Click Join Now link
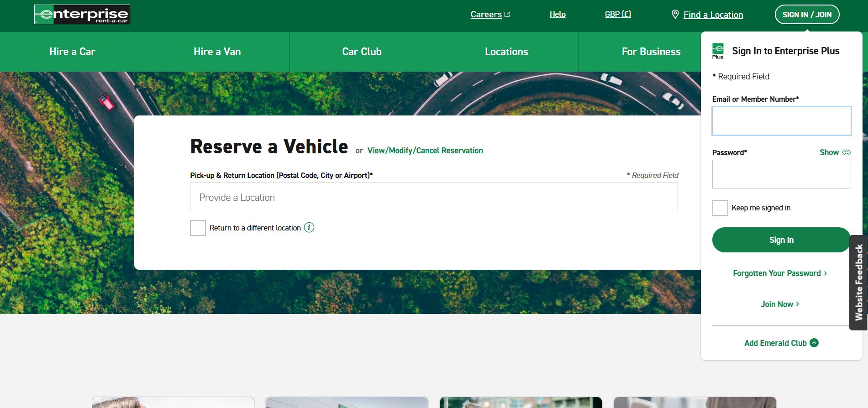This screenshot has height=408, width=868. pos(780,304)
